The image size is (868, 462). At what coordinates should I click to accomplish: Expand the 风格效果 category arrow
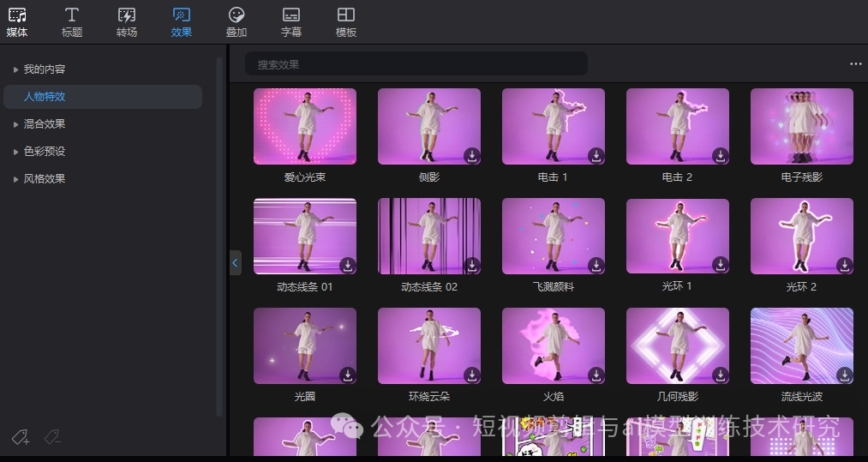[x=16, y=179]
